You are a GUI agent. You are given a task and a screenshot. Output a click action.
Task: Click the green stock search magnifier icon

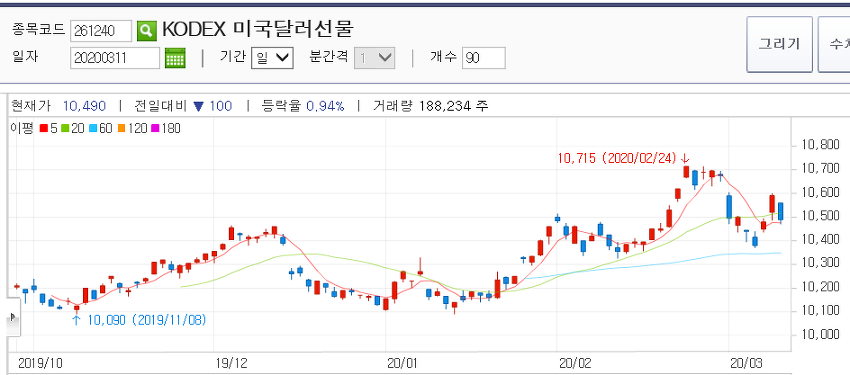(x=146, y=31)
